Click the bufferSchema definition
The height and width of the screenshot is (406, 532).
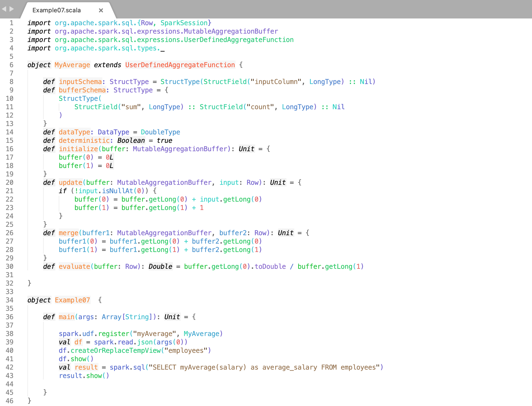(x=82, y=90)
